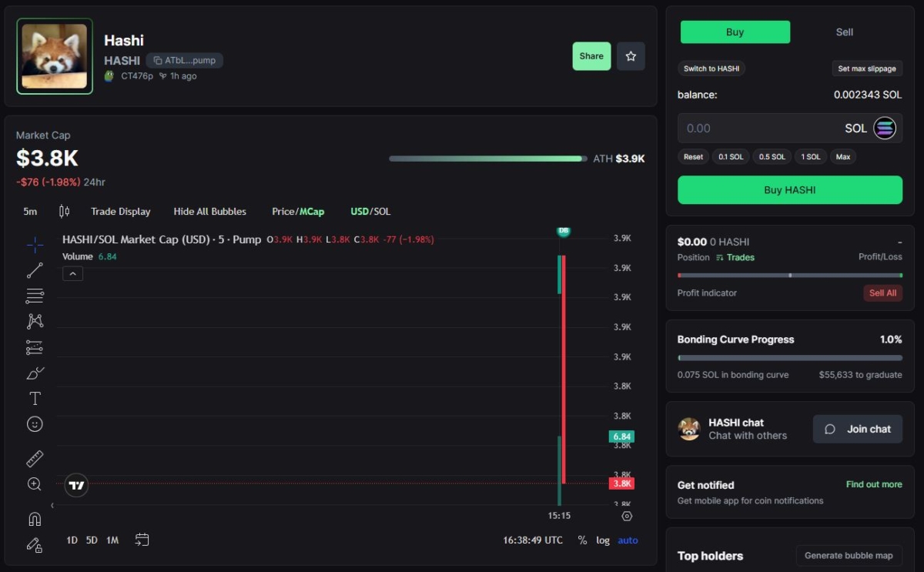Screen dimensions: 924x572
Task: Pick the ruler measure tool
Action: pos(35,459)
